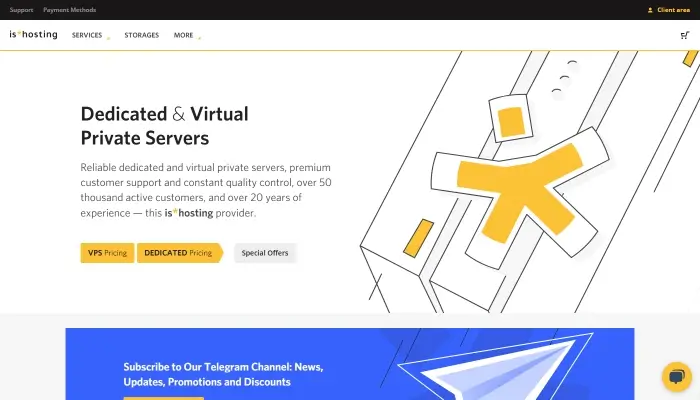View Dedicated Pricing
Image resolution: width=700 pixels, height=400 pixels.
(x=179, y=253)
